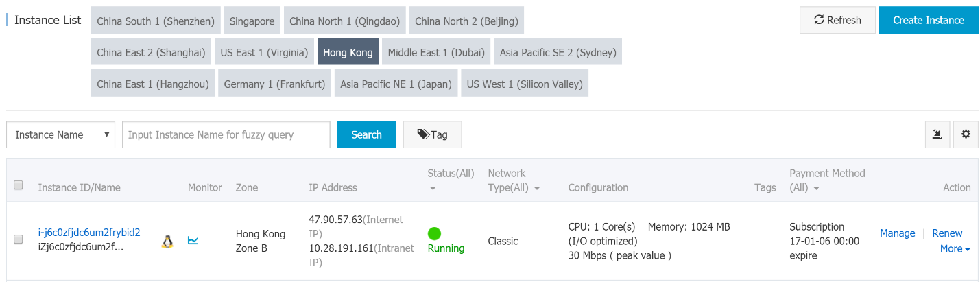This screenshot has width=980, height=282.
Task: Open the instance monitoring chart icon
Action: [x=193, y=240]
